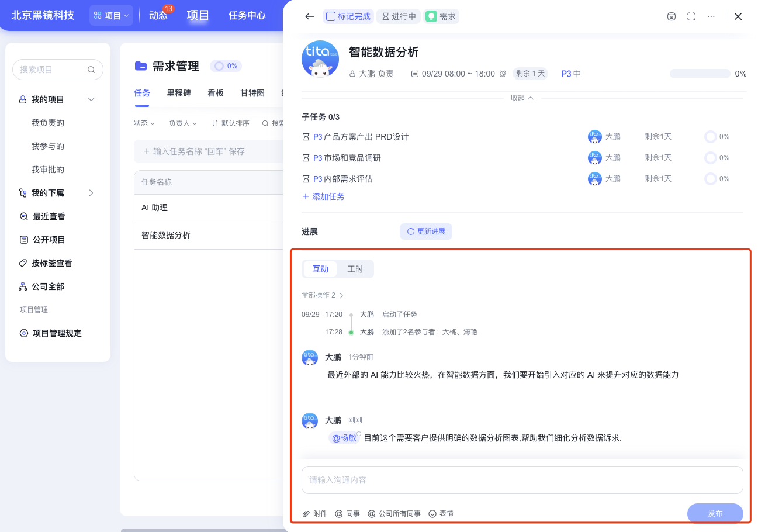This screenshot has width=758, height=532.
Task: Click the main task progress bar
Action: click(x=700, y=74)
